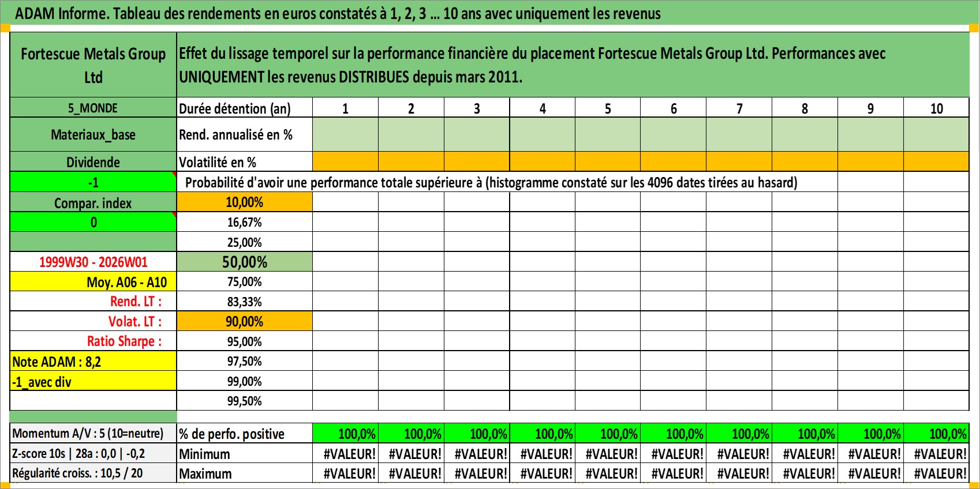This screenshot has height=489, width=980.
Task: Select the date range '1999W30 - 2026W01' cell
Action: click(x=93, y=262)
